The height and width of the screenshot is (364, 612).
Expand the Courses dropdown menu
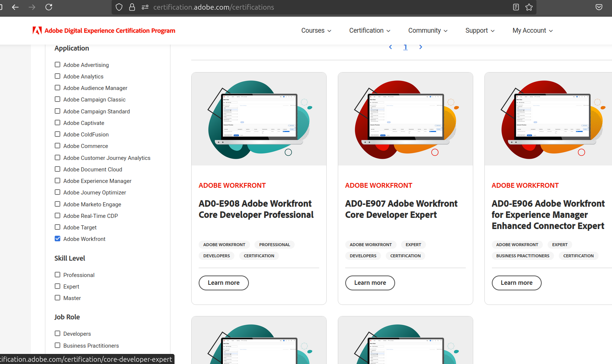point(316,30)
